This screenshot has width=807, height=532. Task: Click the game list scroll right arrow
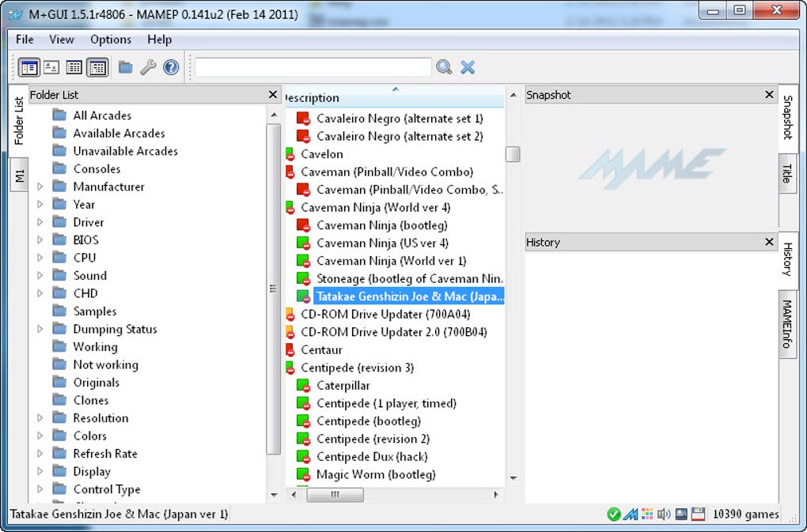coord(495,495)
